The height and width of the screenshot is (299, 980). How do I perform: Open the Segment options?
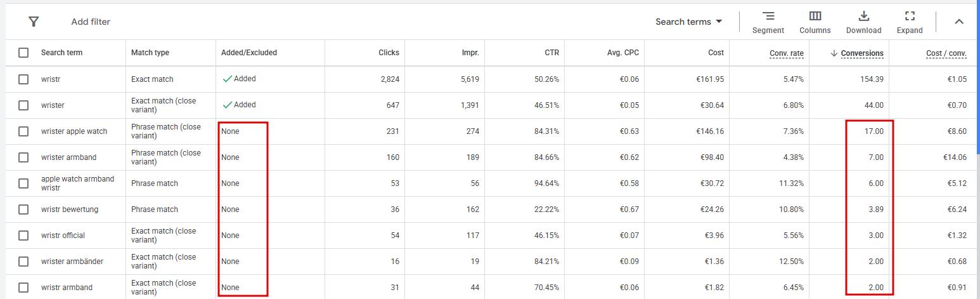pyautogui.click(x=768, y=22)
